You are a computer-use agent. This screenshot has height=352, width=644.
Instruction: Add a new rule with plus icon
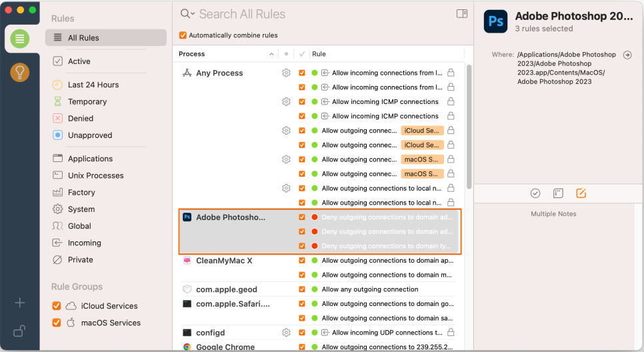point(20,303)
